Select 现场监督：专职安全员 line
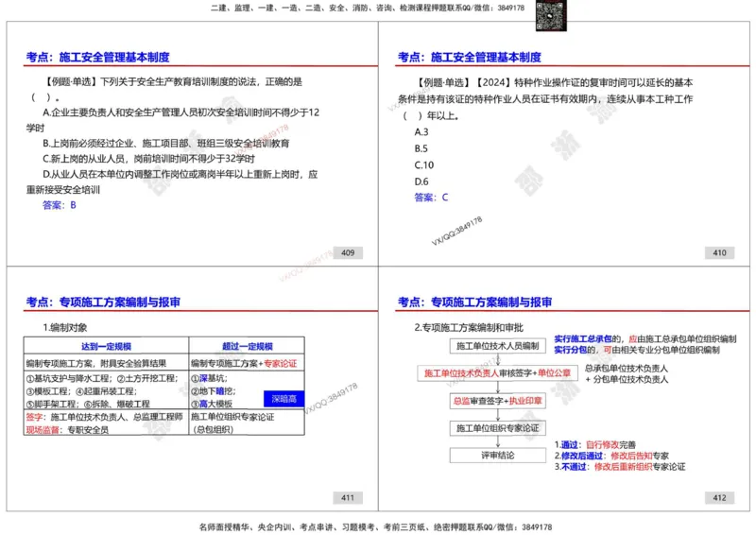Screen dimensions: 756x535 67,430
